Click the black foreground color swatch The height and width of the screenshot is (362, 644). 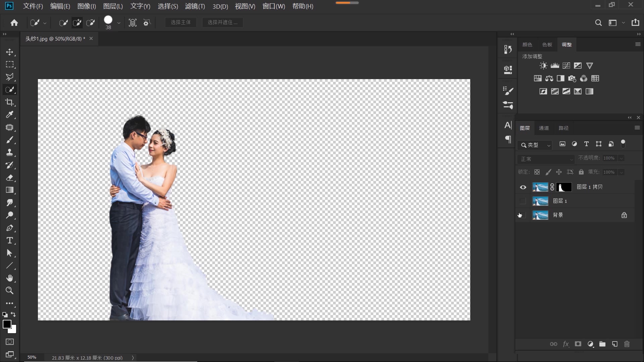6,324
